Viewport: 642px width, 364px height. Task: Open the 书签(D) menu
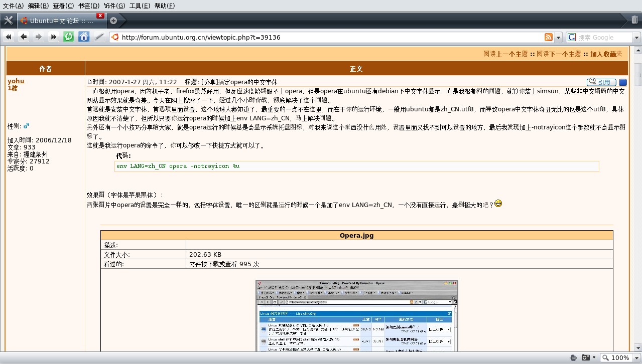pos(88,6)
